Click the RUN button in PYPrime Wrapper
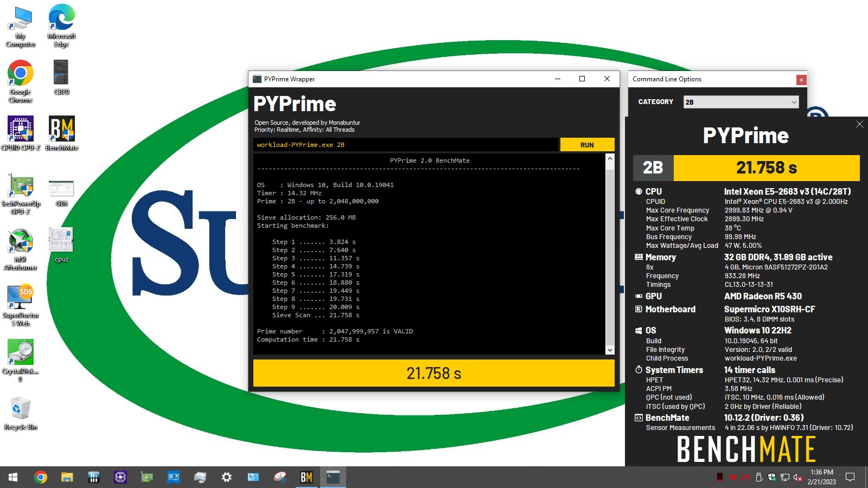This screenshot has height=488, width=868. (587, 145)
